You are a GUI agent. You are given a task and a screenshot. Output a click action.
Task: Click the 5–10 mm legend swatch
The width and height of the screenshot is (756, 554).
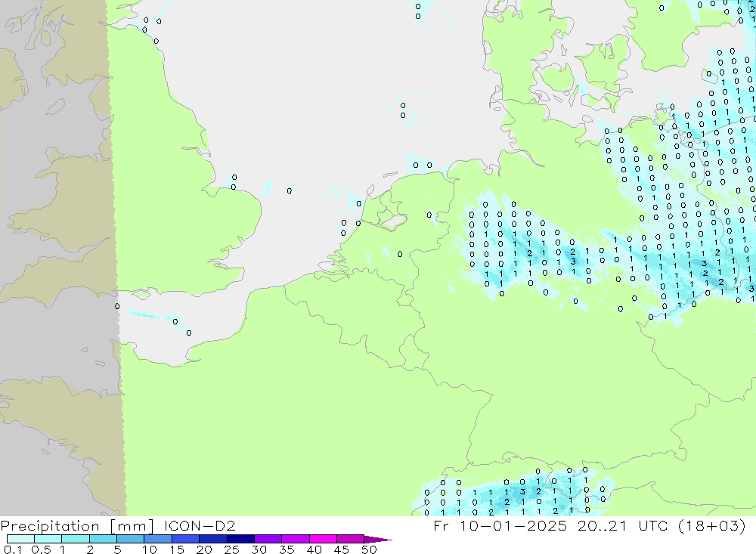point(130,539)
